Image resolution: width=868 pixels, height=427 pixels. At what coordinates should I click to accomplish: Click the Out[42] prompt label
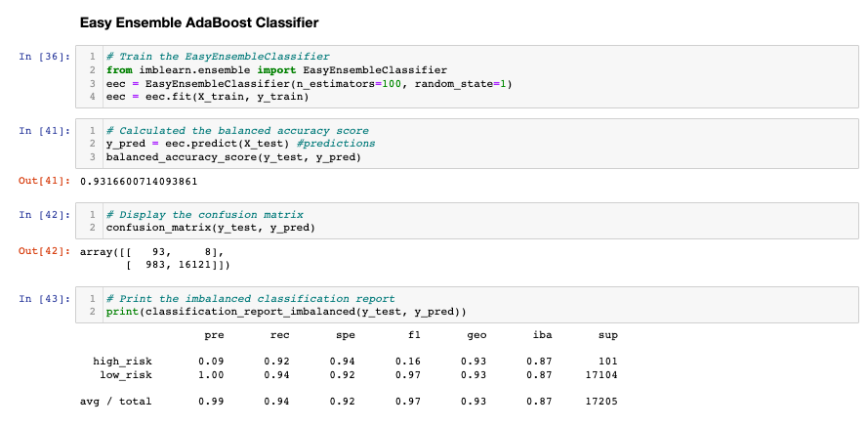click(x=44, y=251)
